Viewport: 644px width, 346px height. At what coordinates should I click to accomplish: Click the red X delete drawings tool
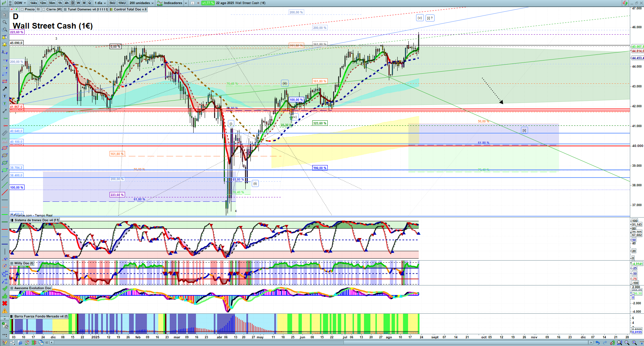[4, 303]
